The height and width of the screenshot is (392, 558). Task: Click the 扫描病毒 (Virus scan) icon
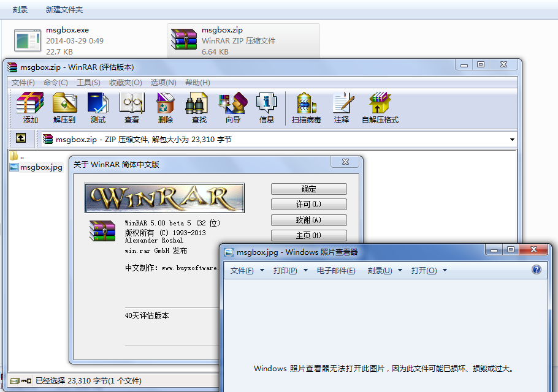pyautogui.click(x=307, y=104)
